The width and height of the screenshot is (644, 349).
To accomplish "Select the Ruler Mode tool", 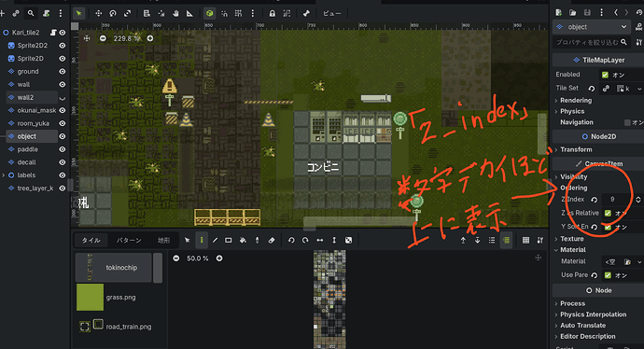I will pos(189,14).
